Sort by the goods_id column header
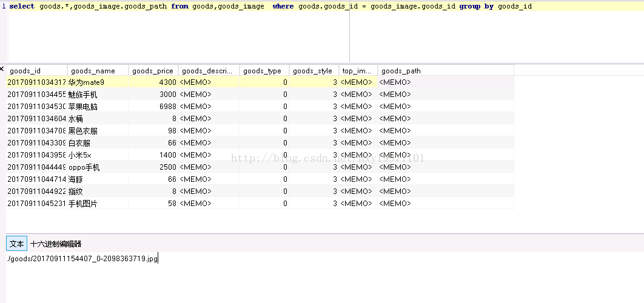 [25, 71]
